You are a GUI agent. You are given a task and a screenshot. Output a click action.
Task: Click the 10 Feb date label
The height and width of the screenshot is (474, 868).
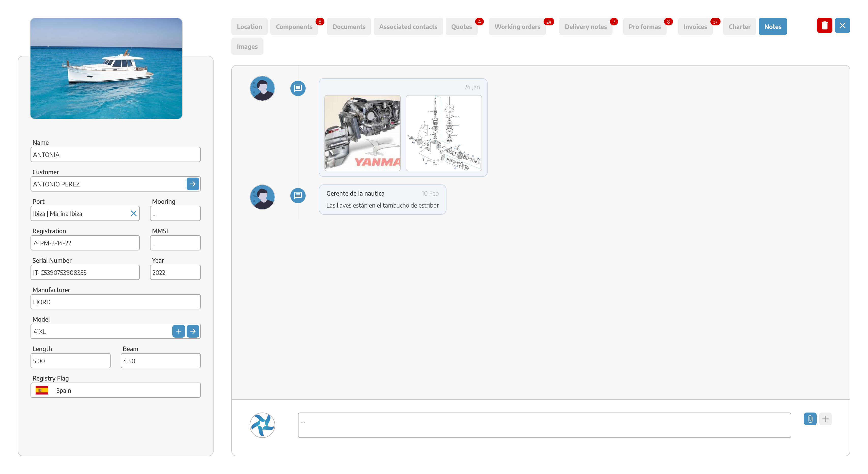coord(430,193)
